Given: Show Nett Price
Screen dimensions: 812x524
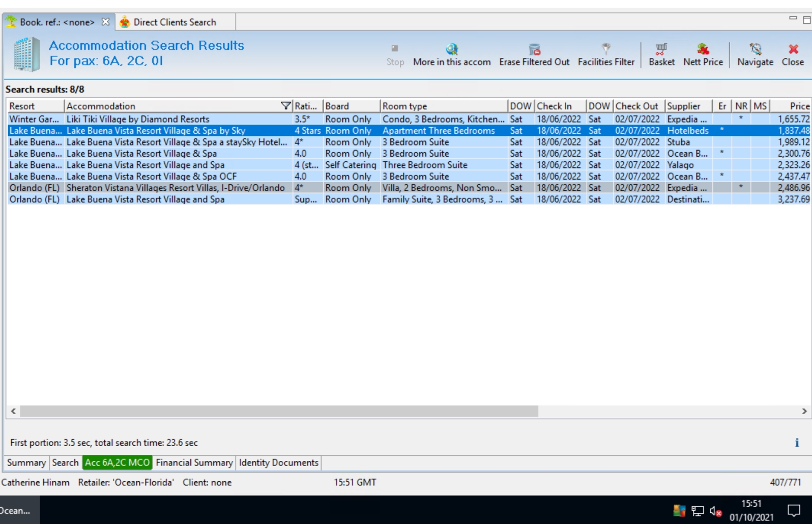Looking at the screenshot, I should [x=703, y=55].
